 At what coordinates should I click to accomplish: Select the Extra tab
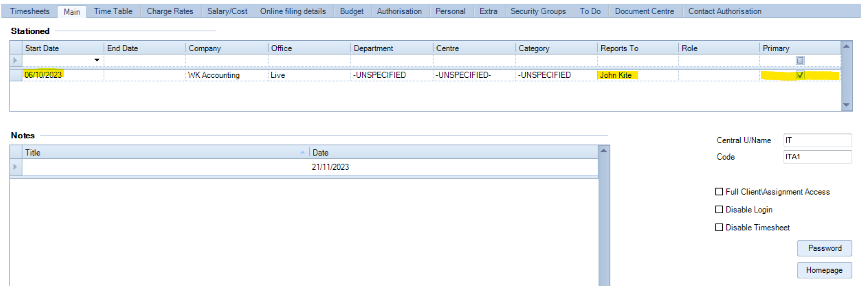[x=489, y=11]
